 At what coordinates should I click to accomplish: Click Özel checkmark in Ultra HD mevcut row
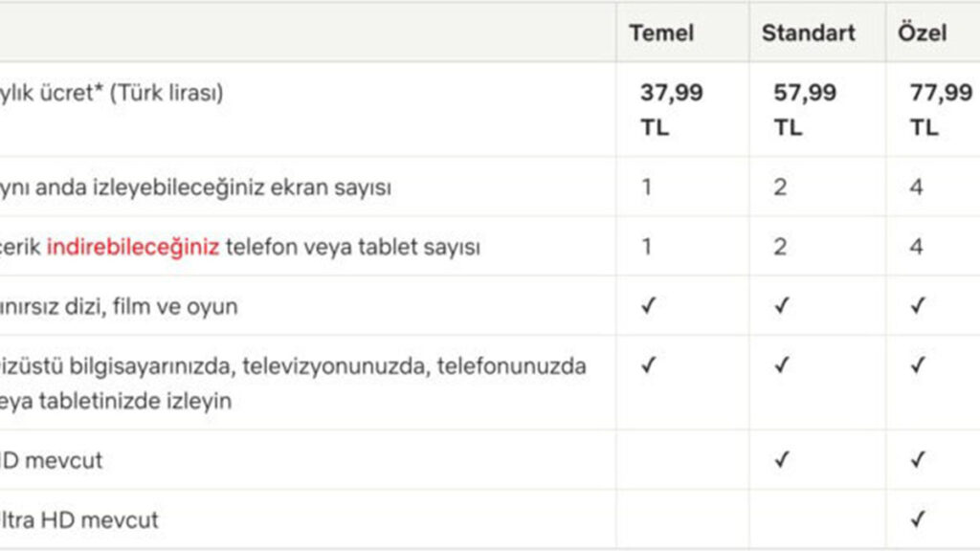click(x=918, y=519)
